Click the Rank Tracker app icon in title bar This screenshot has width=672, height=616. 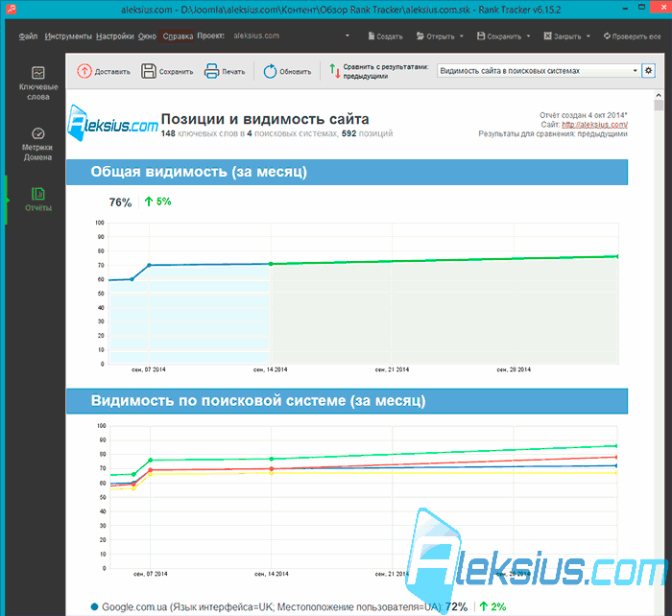click(x=11, y=8)
